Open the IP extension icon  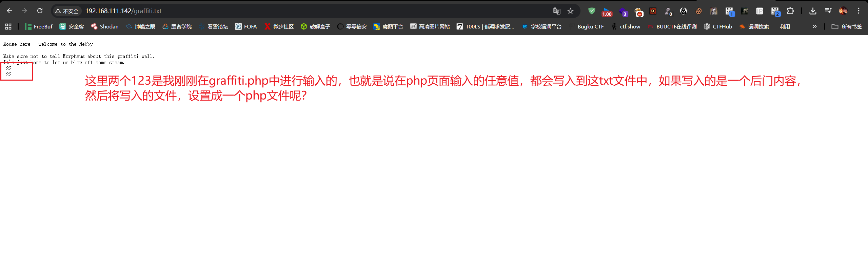click(x=759, y=11)
